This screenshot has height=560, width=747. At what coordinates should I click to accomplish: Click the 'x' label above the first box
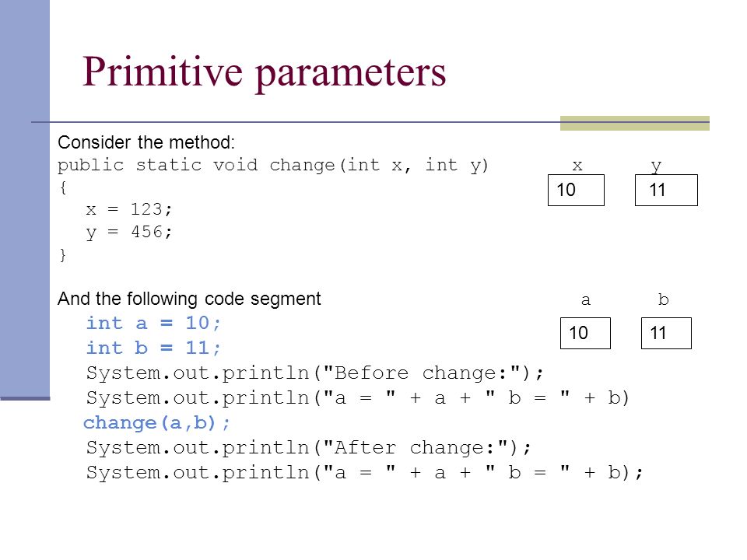[577, 166]
